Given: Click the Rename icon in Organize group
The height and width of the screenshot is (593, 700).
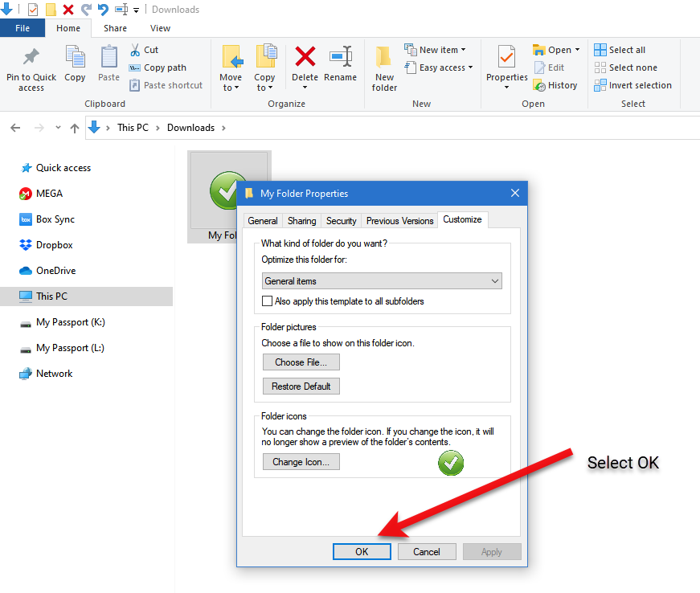Looking at the screenshot, I should pos(340,57).
